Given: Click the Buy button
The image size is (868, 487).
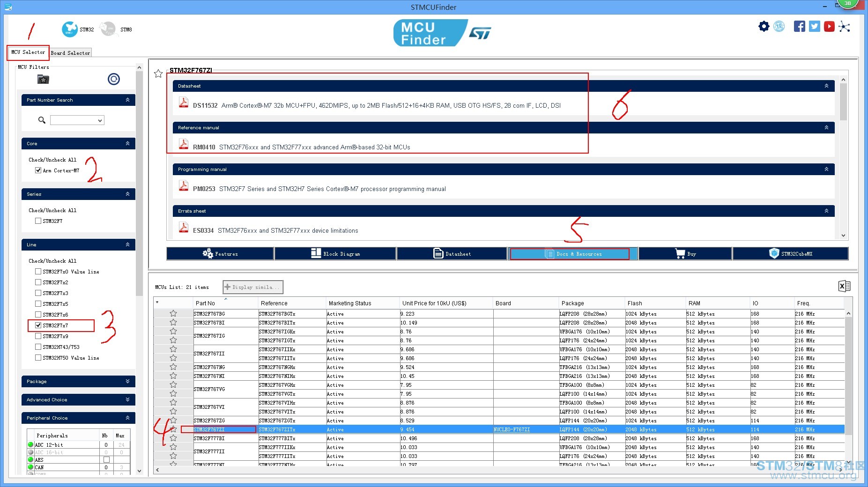Looking at the screenshot, I should (x=685, y=253).
